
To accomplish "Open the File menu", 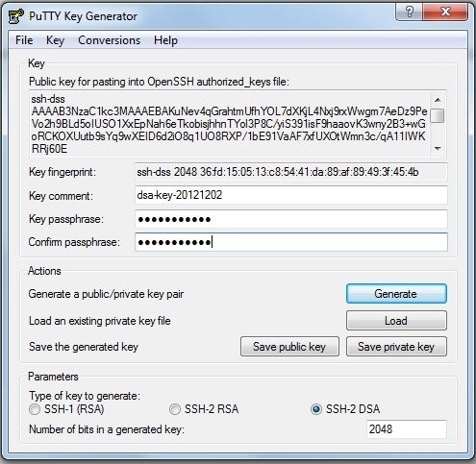I will [x=24, y=40].
